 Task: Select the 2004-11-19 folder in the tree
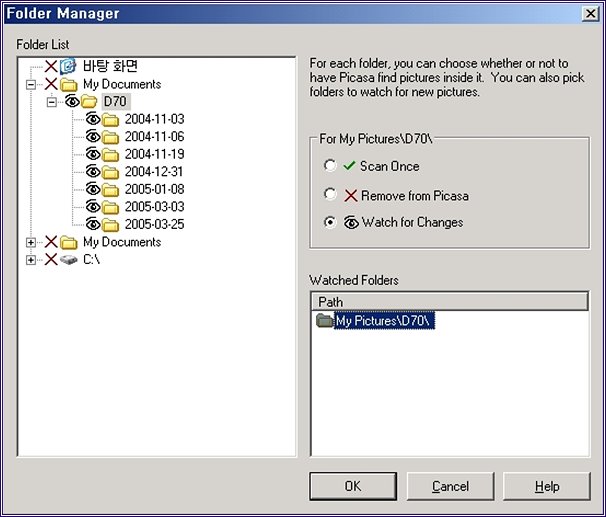(x=154, y=154)
